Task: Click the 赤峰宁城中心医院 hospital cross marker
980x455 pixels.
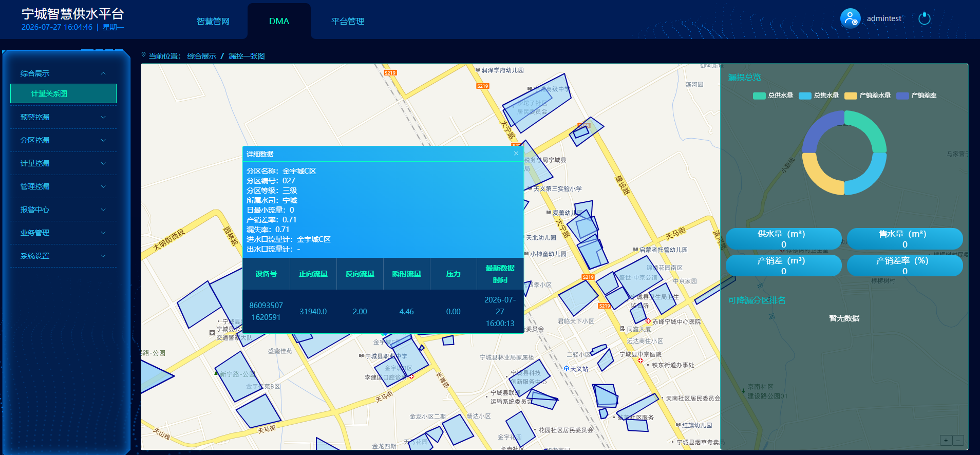Action: [648, 321]
